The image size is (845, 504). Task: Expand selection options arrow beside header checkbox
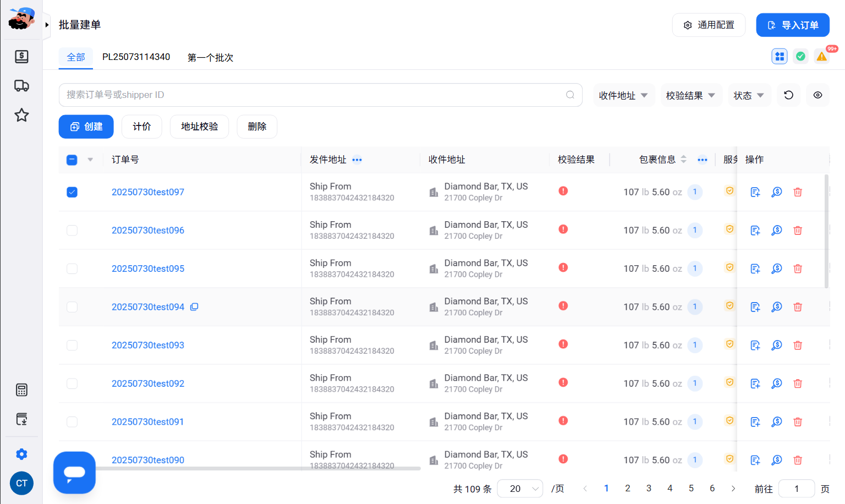(90, 160)
